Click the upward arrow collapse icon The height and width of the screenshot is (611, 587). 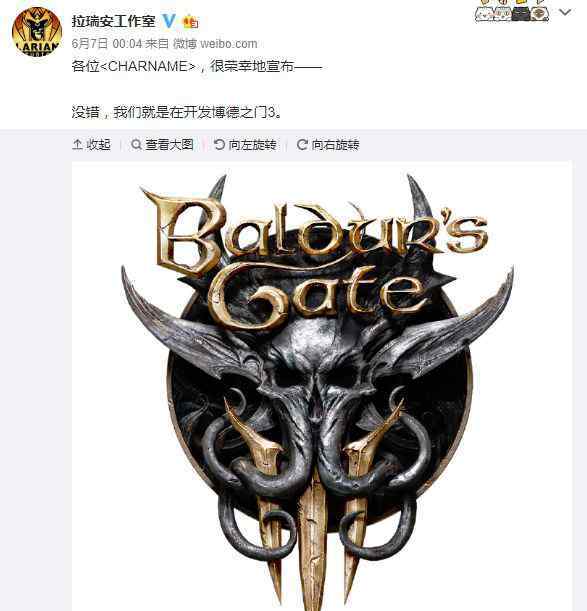[77, 145]
